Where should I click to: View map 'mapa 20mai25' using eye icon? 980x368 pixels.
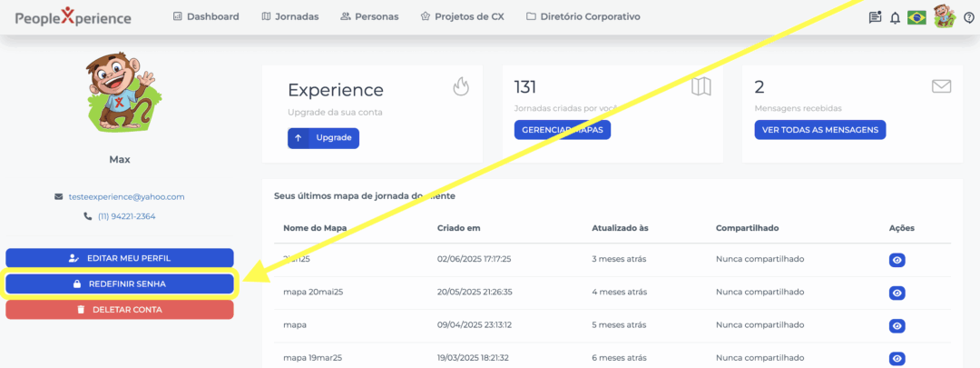(897, 293)
